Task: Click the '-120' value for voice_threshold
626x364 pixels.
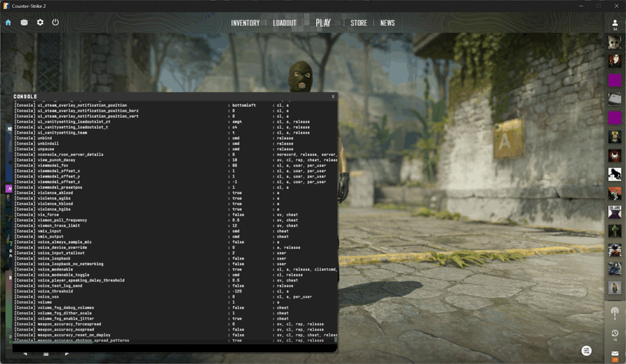Action: point(237,291)
